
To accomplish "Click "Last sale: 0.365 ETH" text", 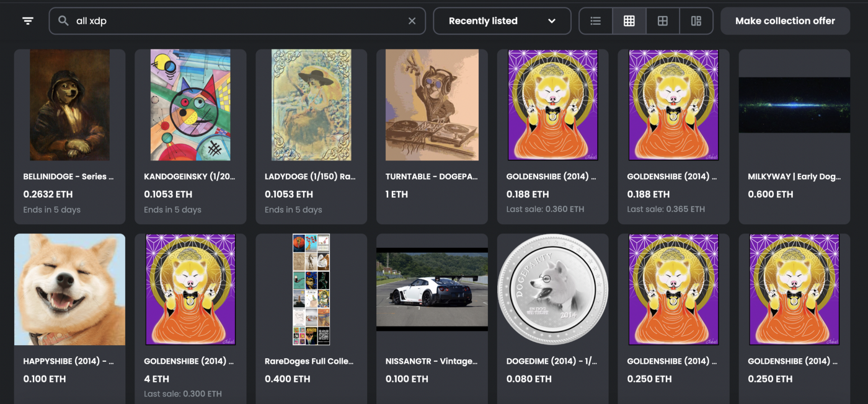I will [666, 209].
